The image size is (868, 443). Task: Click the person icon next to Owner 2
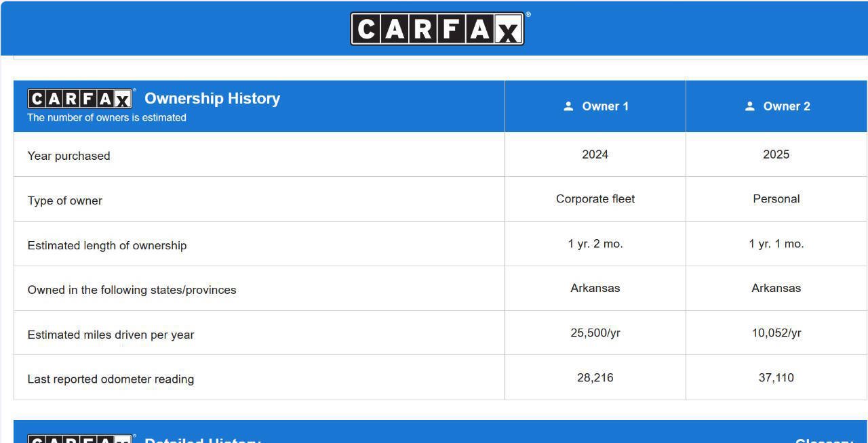(749, 106)
